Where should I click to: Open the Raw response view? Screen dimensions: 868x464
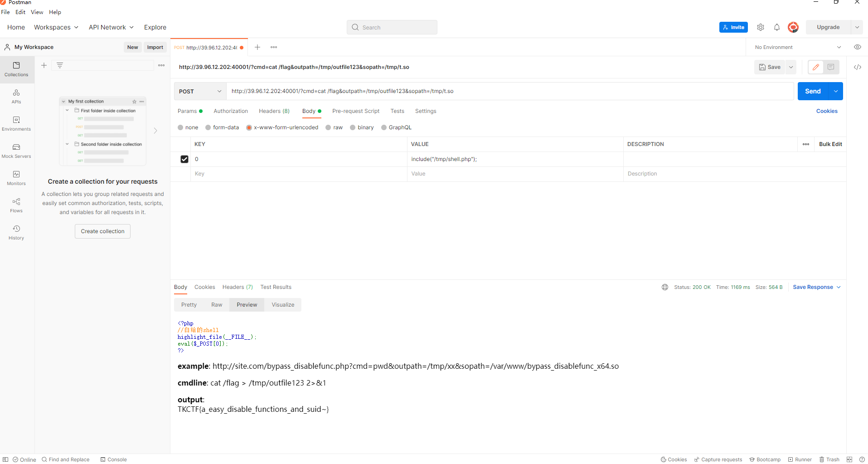(x=217, y=305)
